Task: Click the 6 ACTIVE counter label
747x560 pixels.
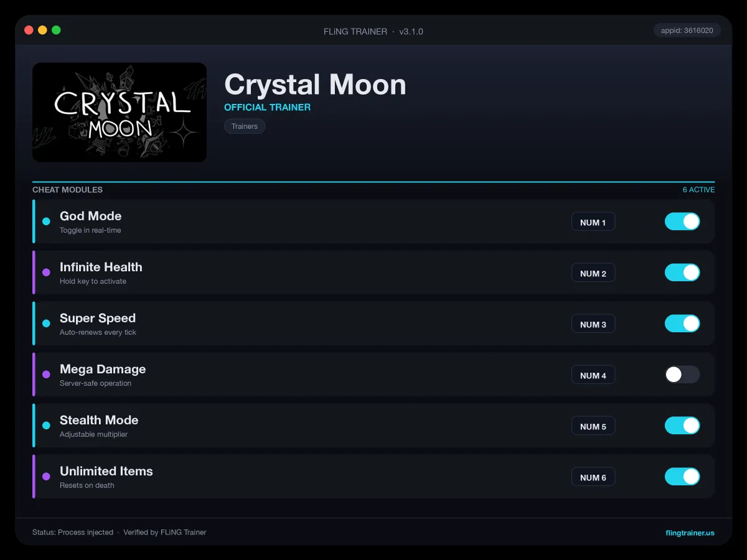Action: (698, 190)
